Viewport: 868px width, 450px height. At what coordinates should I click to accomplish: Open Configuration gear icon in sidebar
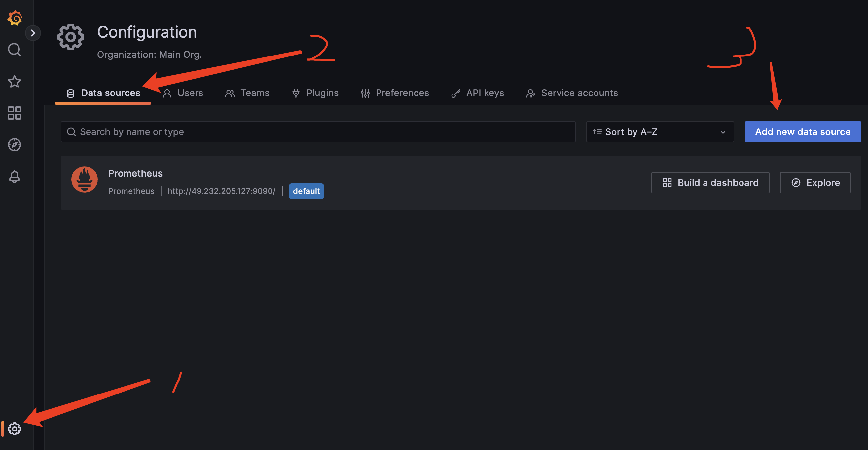click(x=15, y=429)
